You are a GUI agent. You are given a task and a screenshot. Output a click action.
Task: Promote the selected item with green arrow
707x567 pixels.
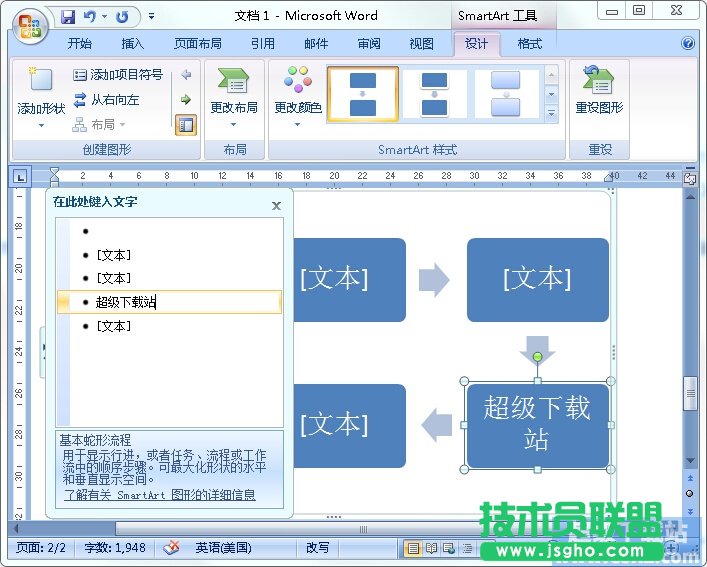click(x=185, y=99)
